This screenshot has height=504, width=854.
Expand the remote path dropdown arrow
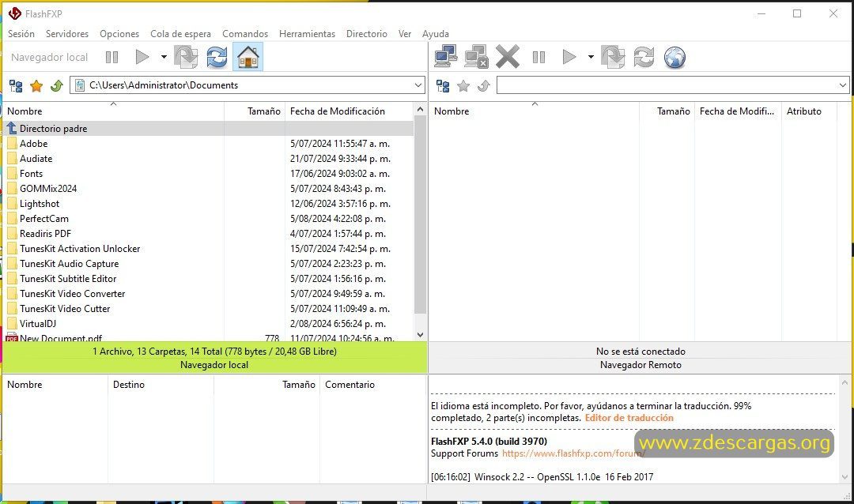(x=843, y=85)
